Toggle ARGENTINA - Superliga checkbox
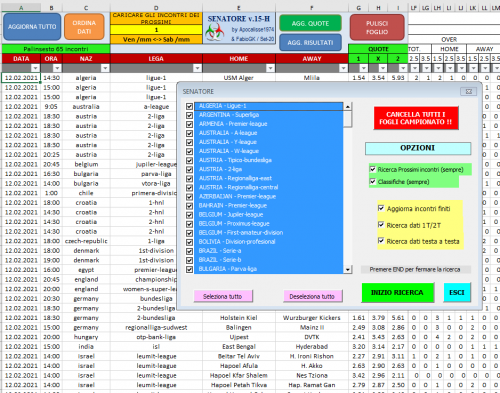 click(189, 115)
